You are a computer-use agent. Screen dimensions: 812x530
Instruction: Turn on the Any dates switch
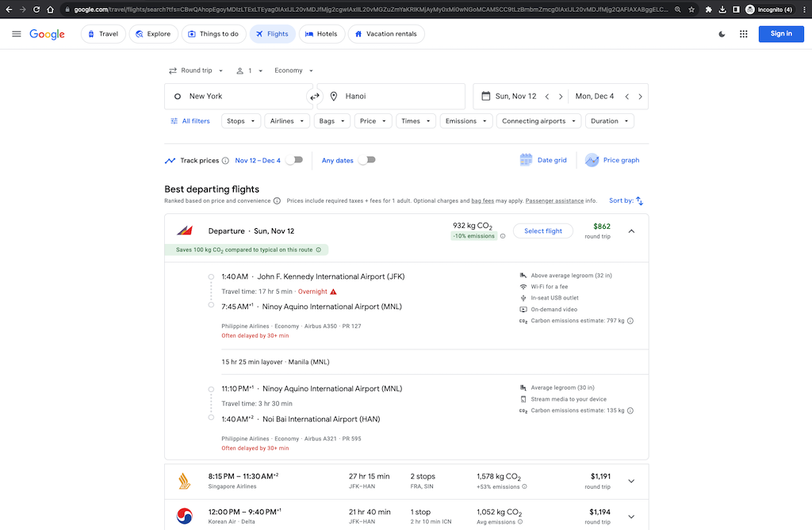(366, 159)
